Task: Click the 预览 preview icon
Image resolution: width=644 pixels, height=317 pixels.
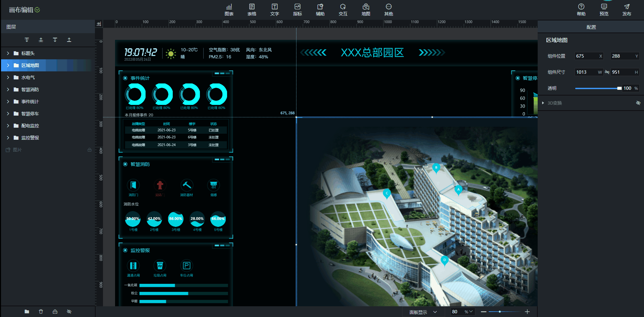Action: pos(604,10)
